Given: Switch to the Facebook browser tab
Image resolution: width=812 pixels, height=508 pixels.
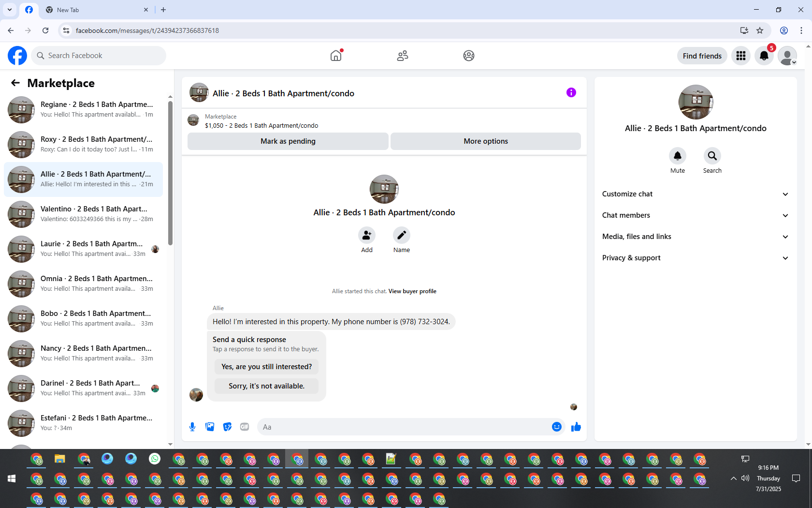Looking at the screenshot, I should pyautogui.click(x=29, y=10).
